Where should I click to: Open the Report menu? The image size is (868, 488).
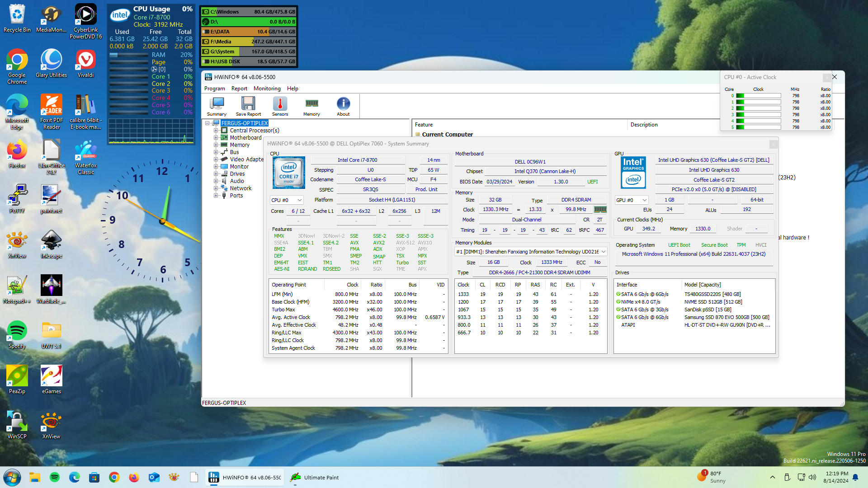point(239,89)
